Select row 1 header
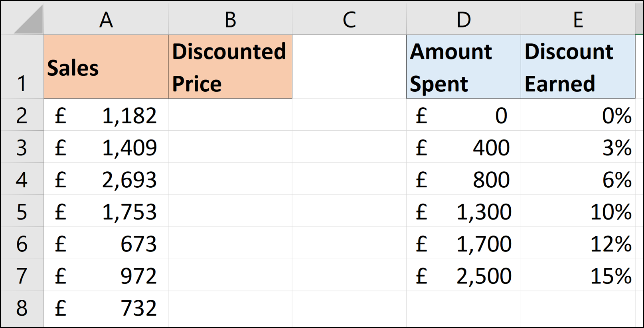This screenshot has width=644, height=328. pos(22,67)
